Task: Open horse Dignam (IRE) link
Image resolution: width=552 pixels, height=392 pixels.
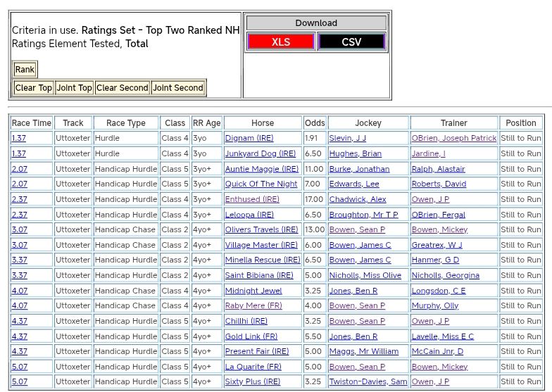Action: (249, 139)
